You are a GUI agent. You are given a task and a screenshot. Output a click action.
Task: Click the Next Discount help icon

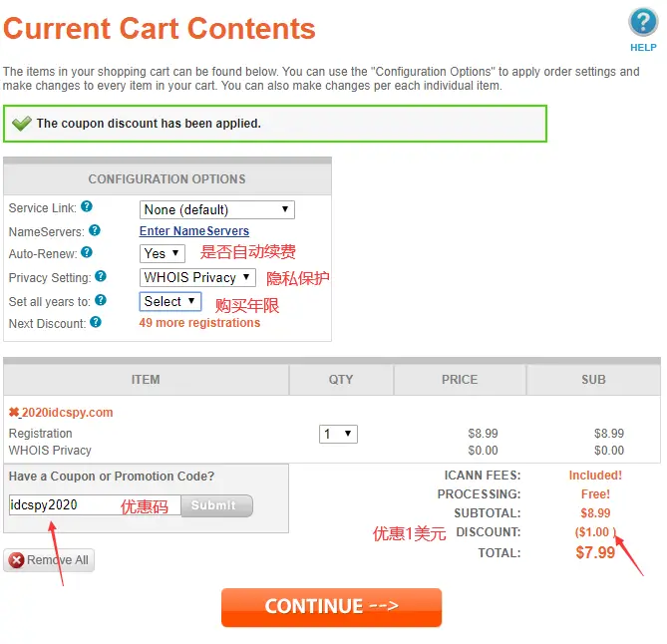[x=96, y=322]
